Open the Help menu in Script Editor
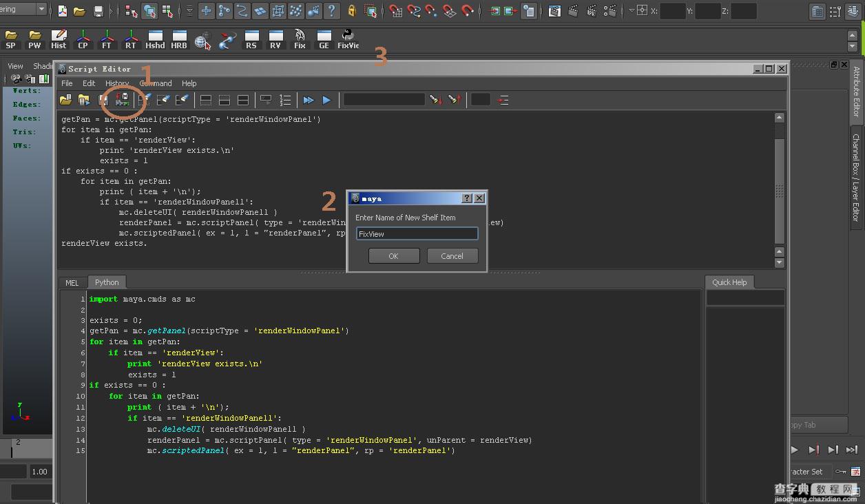The width and height of the screenshot is (865, 504). click(189, 83)
